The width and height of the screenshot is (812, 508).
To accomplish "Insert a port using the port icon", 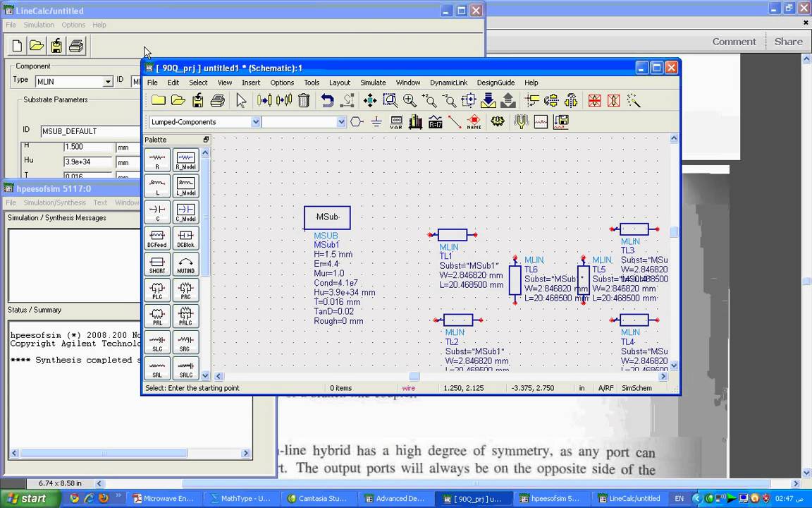I will [357, 122].
